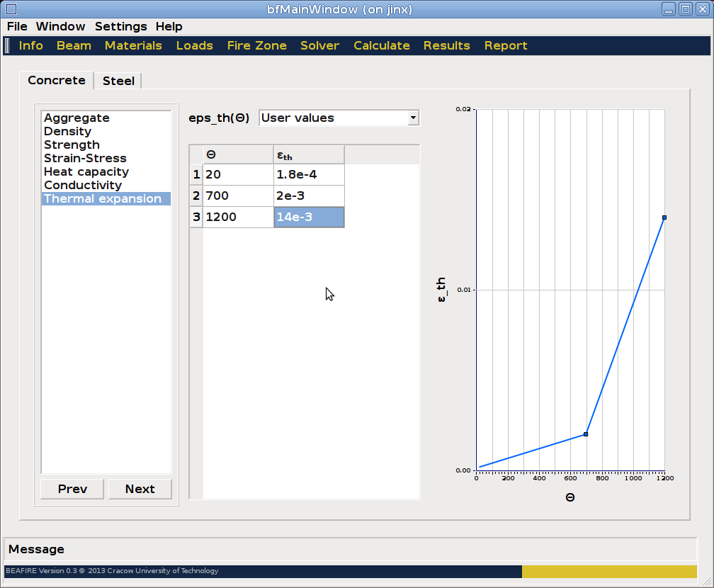
Task: Click the Next button
Action: coord(140,489)
